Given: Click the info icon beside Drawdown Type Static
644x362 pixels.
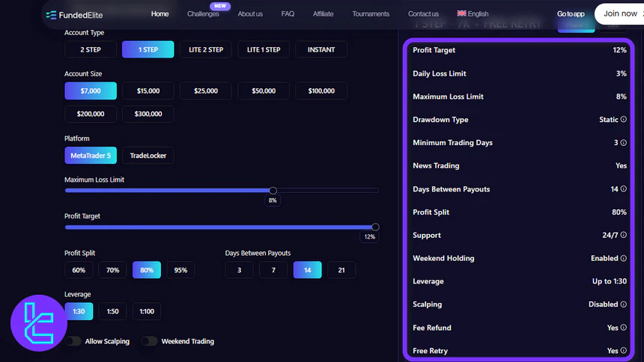Looking at the screenshot, I should pos(624,120).
